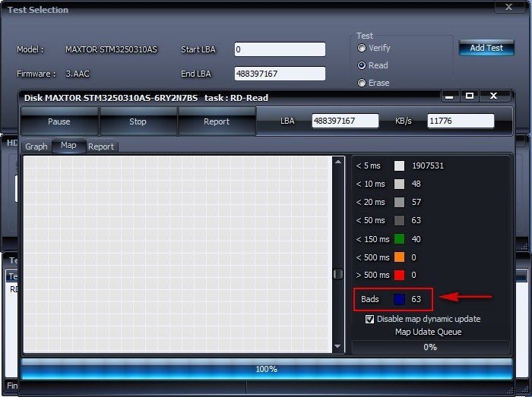Image resolution: width=532 pixels, height=397 pixels.
Task: Switch to the Map tab
Action: point(68,146)
